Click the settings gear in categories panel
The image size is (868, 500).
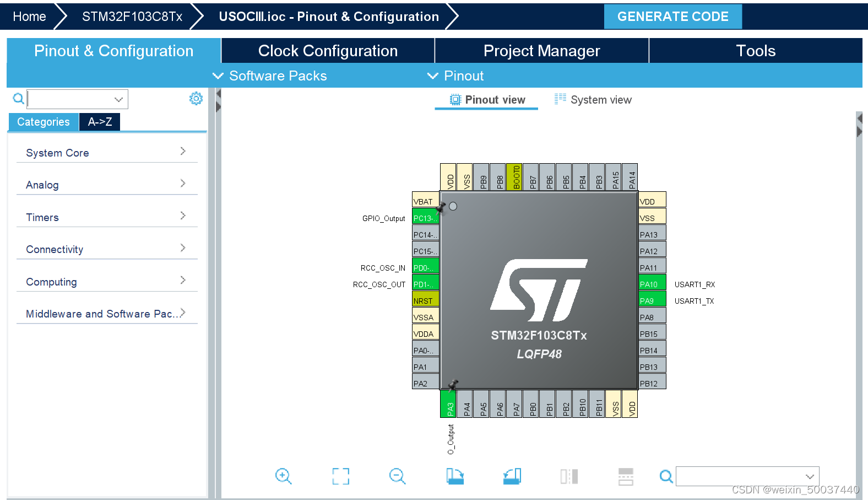pyautogui.click(x=196, y=99)
